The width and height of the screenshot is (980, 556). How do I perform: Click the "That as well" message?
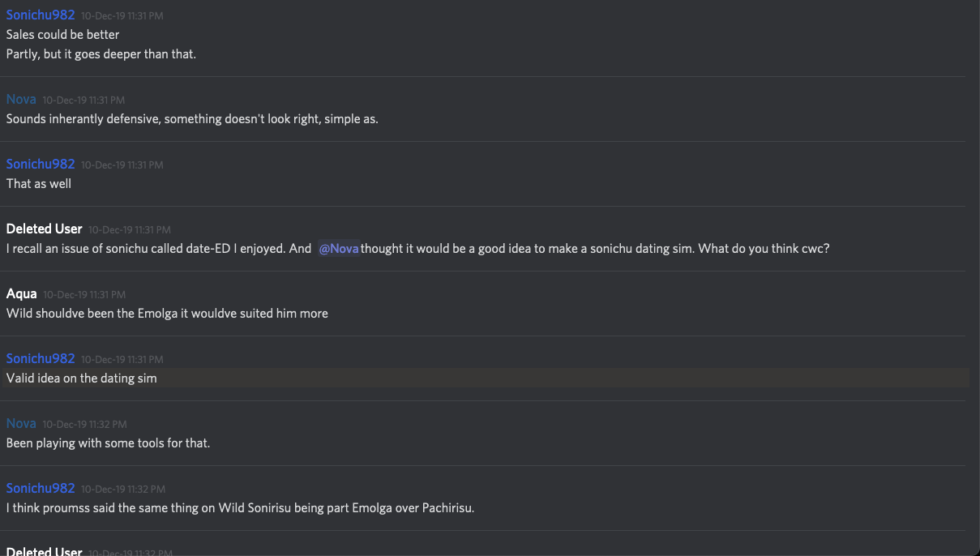tap(39, 184)
